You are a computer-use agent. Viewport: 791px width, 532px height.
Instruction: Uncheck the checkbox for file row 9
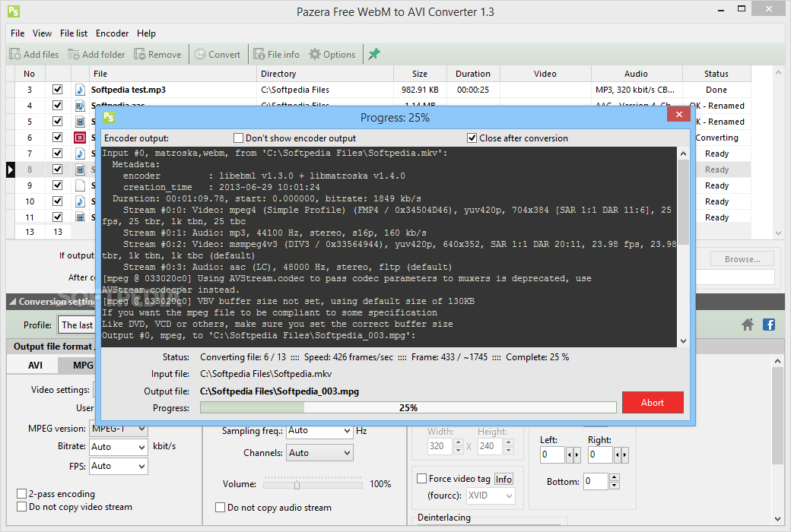[58, 185]
